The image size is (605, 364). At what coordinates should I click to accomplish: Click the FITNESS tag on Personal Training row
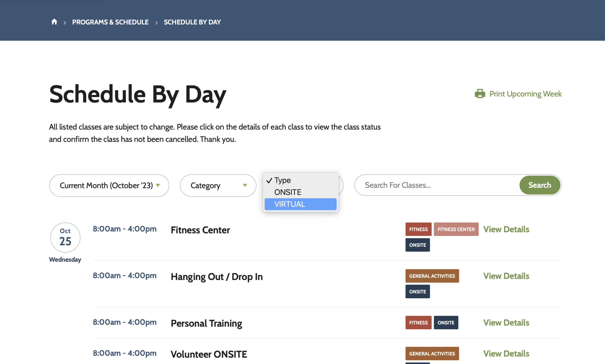[x=418, y=322]
